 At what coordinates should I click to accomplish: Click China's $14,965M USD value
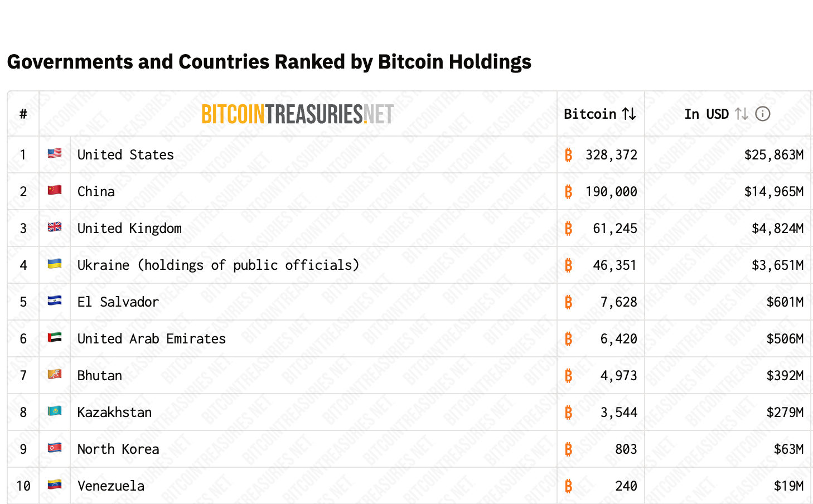773,192
